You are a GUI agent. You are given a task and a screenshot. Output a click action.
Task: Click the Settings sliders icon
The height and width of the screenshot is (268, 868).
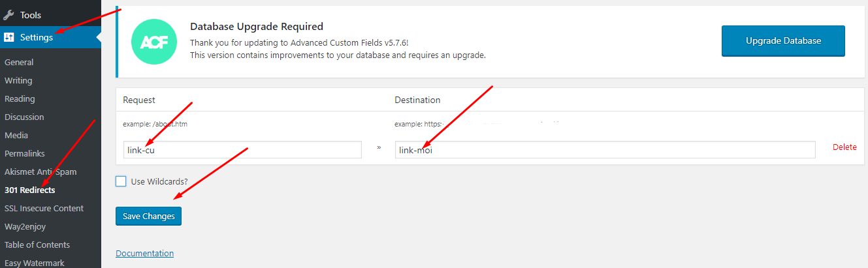point(9,37)
